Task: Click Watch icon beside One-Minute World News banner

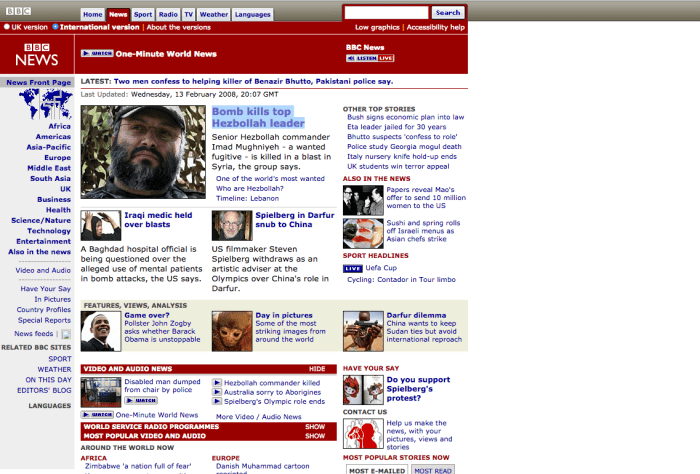Action: click(97, 54)
